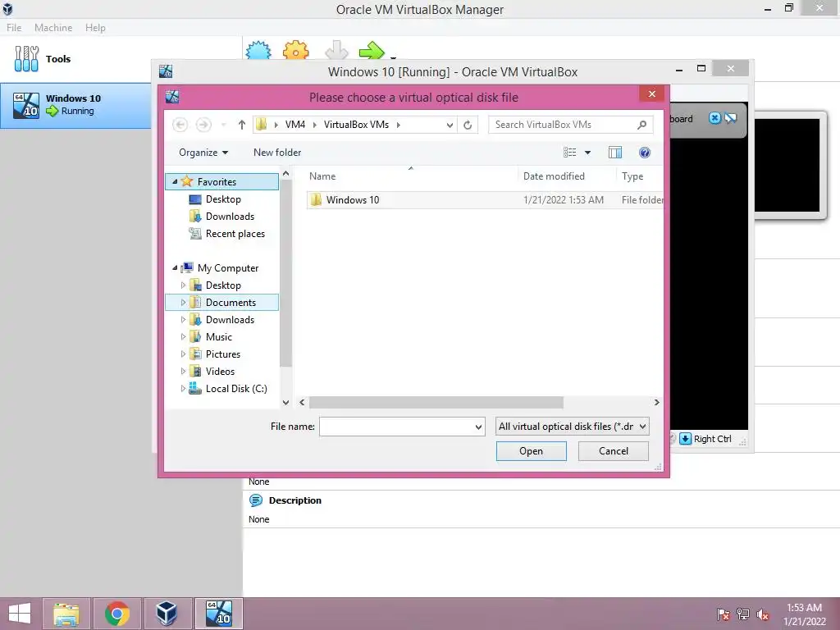Click the horizontal scrollbar of file list
This screenshot has height=630, width=840.
pyautogui.click(x=436, y=402)
